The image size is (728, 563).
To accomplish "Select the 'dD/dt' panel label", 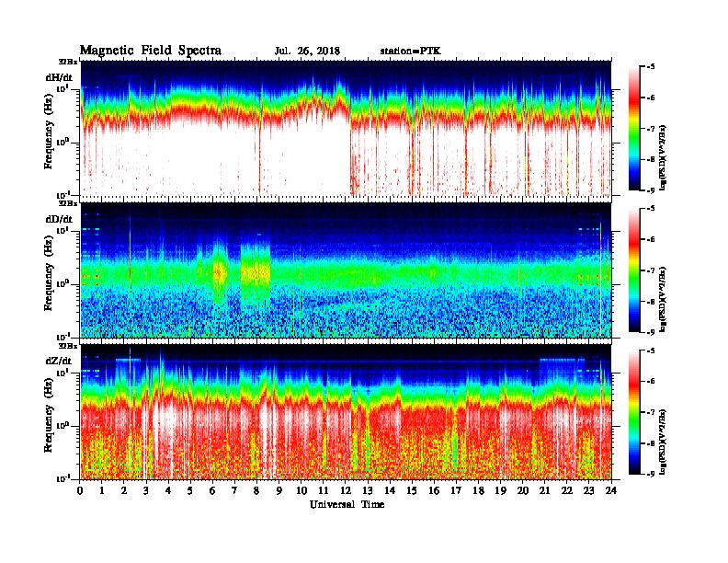I will pyautogui.click(x=59, y=219).
